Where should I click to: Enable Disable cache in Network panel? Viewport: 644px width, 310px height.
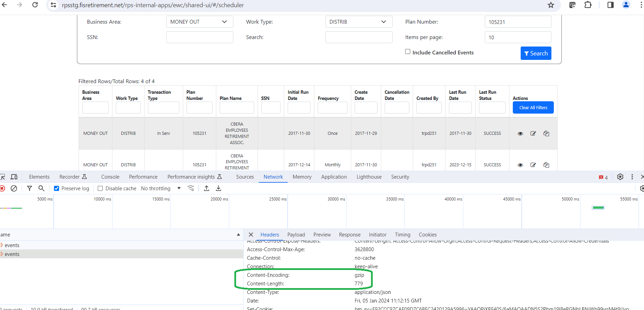[100, 188]
